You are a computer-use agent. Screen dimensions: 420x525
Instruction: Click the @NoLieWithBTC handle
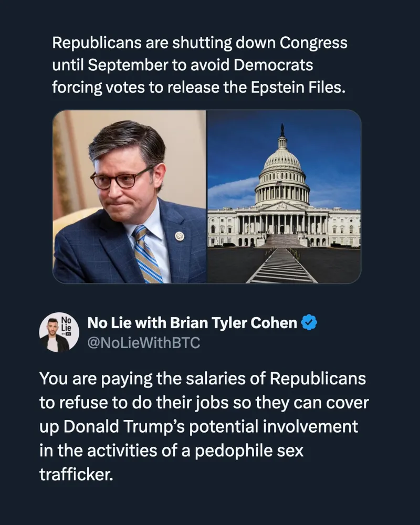click(x=143, y=343)
